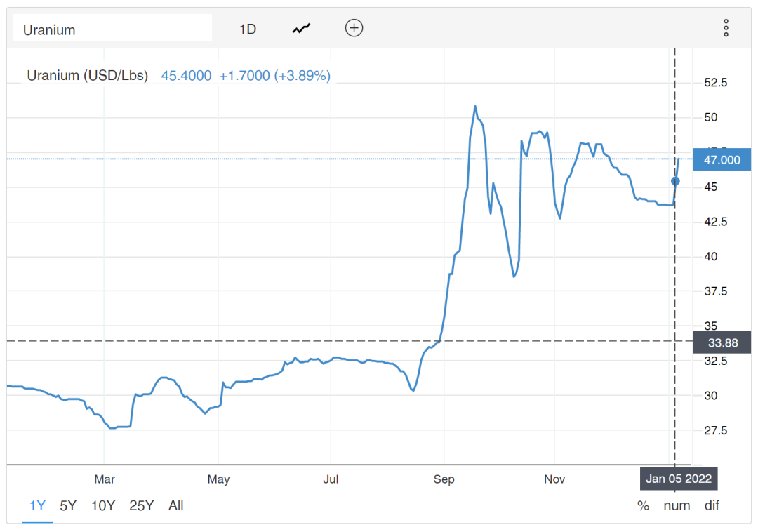Viewport: 758px width, 532px height.
Task: Click the Jan 05 2022 date label
Action: 679,479
